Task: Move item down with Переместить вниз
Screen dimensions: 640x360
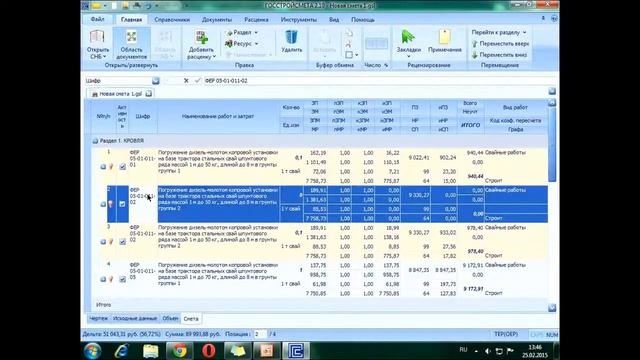Action: (x=499, y=55)
